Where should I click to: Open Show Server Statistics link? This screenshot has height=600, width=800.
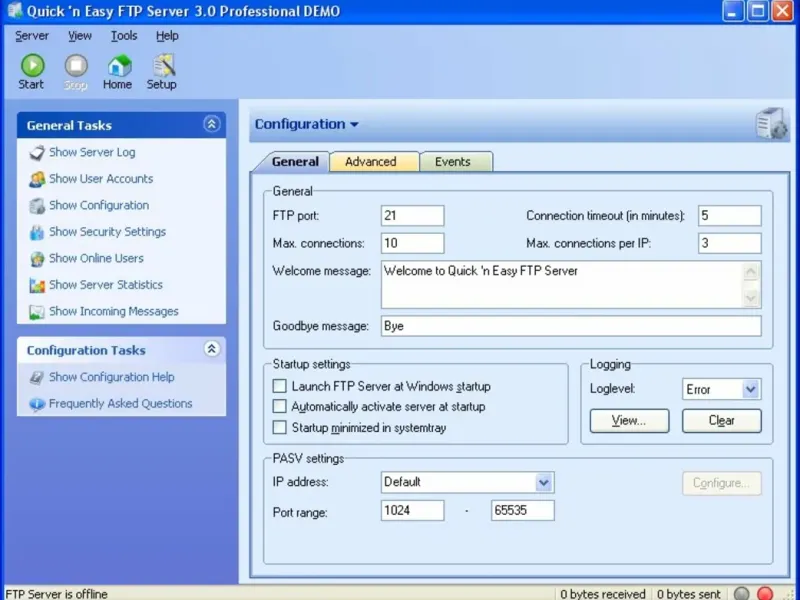coord(106,285)
